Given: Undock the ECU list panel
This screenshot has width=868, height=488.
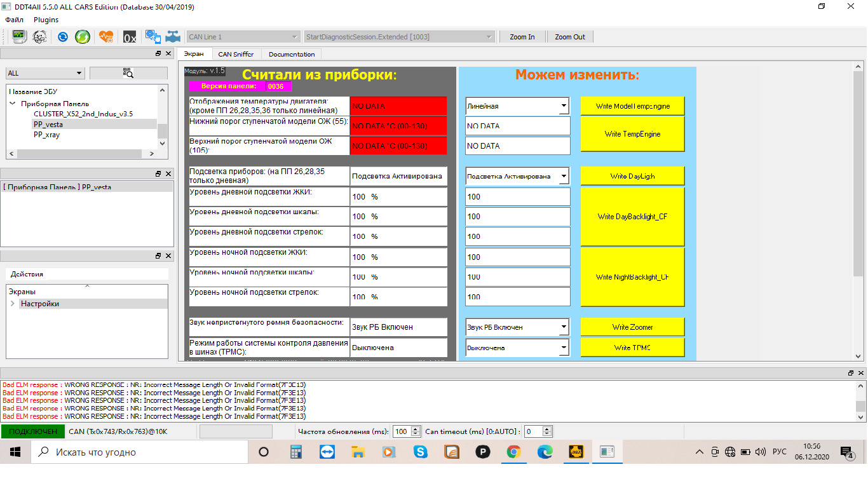Looking at the screenshot, I should pyautogui.click(x=158, y=53).
